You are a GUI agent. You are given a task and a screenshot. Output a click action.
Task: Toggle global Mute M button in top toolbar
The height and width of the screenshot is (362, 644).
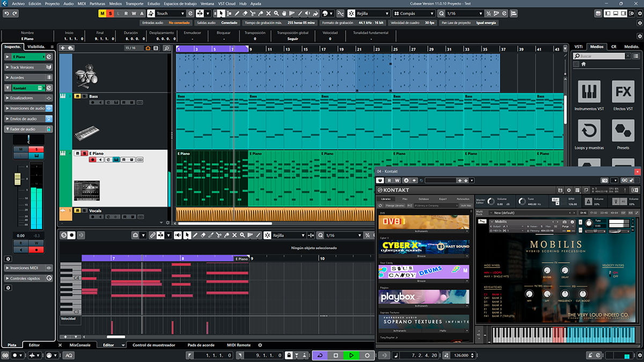tap(103, 13)
